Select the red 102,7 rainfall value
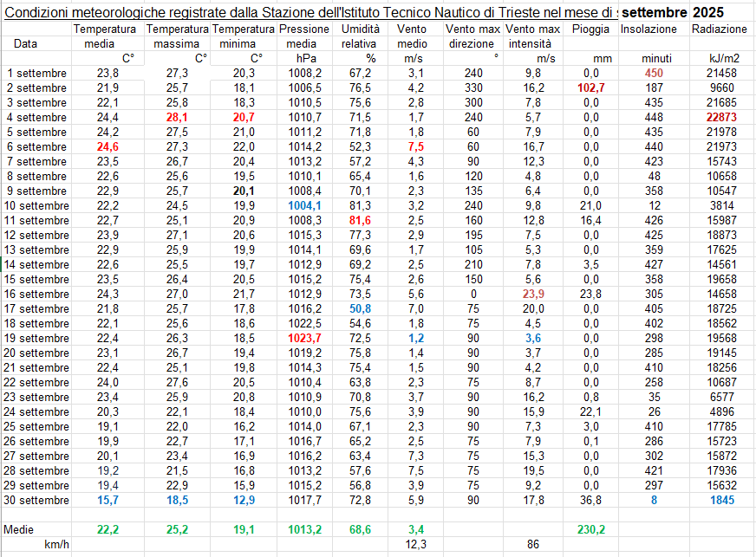The width and height of the screenshot is (756, 557). click(590, 87)
